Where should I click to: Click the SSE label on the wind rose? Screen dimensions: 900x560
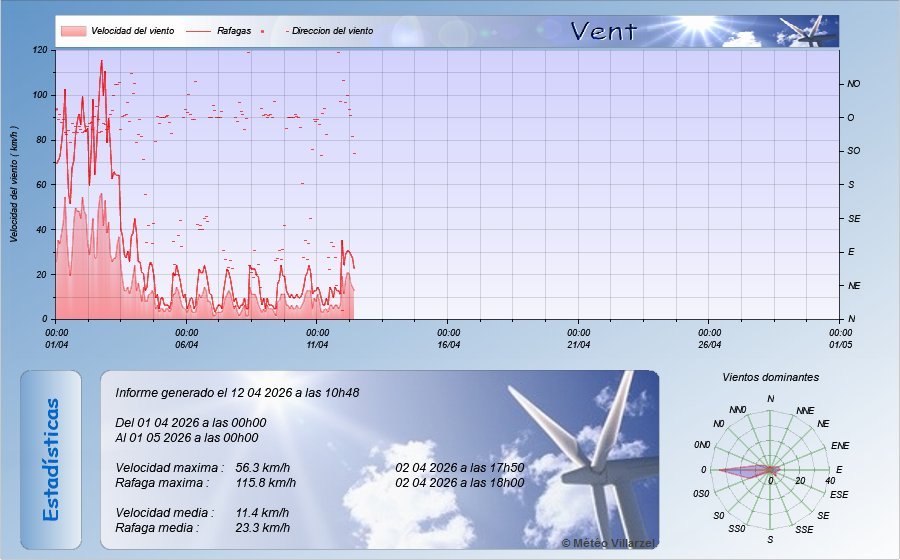coord(803,529)
